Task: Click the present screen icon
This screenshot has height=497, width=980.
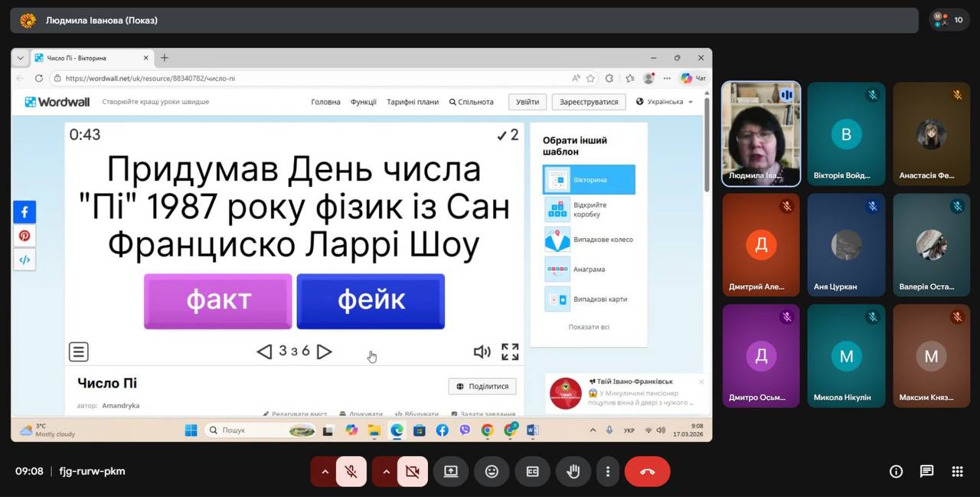Action: point(451,472)
